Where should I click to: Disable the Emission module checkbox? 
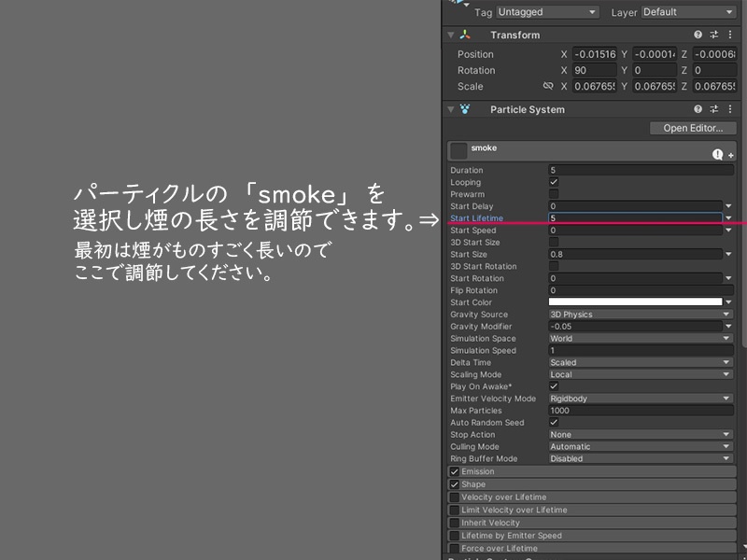(455, 472)
